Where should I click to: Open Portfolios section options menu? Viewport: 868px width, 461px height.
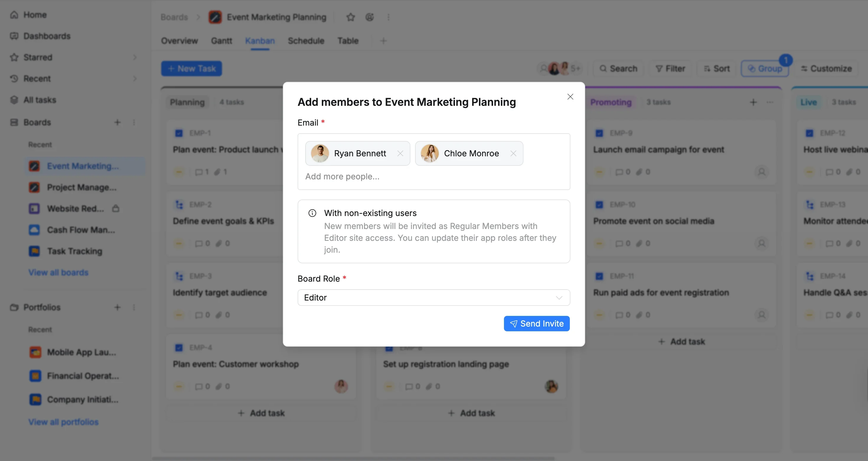click(x=134, y=307)
